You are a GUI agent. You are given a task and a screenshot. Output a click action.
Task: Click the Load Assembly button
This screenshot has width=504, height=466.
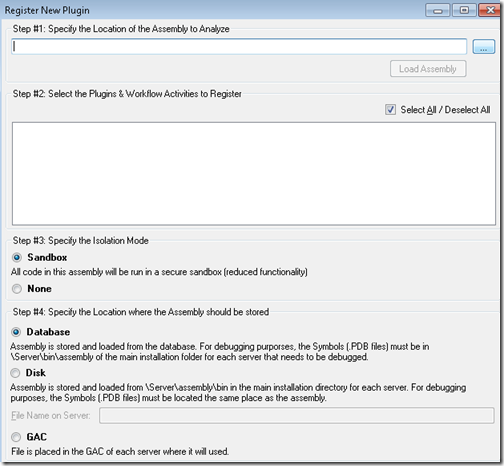(x=428, y=69)
